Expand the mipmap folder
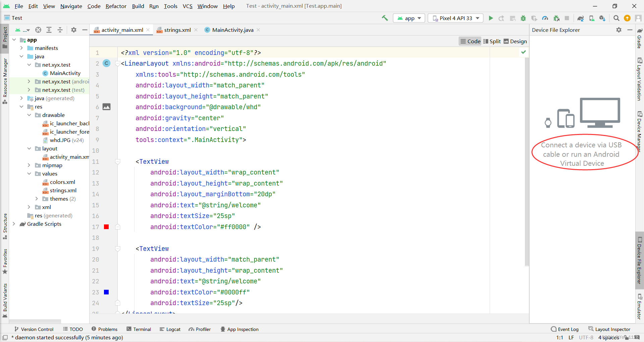The width and height of the screenshot is (644, 342). pyautogui.click(x=29, y=165)
